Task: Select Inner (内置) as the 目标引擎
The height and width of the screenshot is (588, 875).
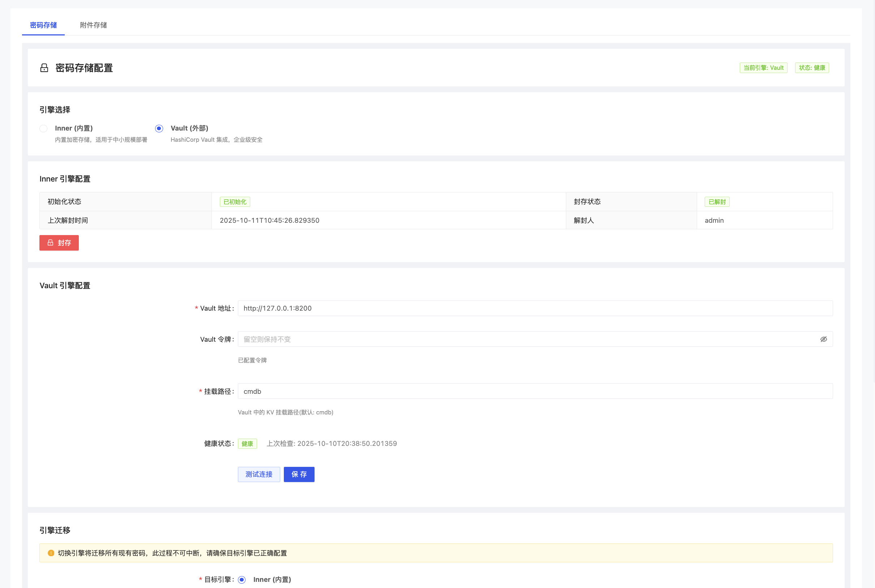Action: point(242,579)
